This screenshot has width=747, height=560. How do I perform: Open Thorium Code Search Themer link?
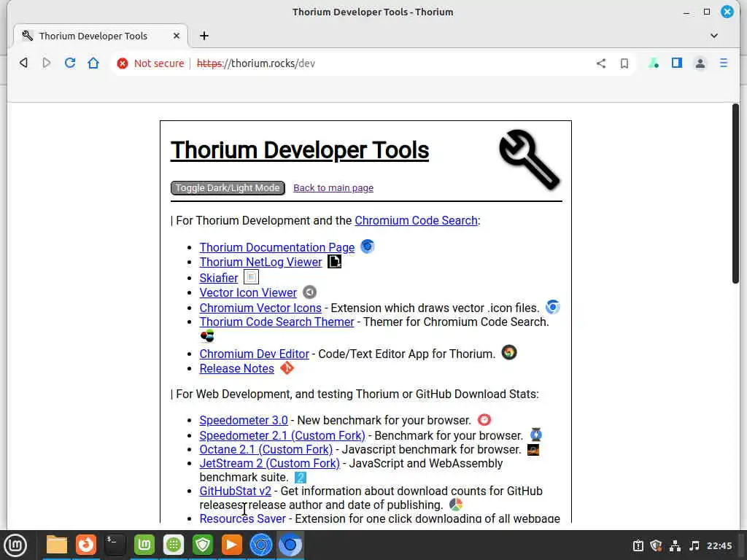tap(276, 322)
